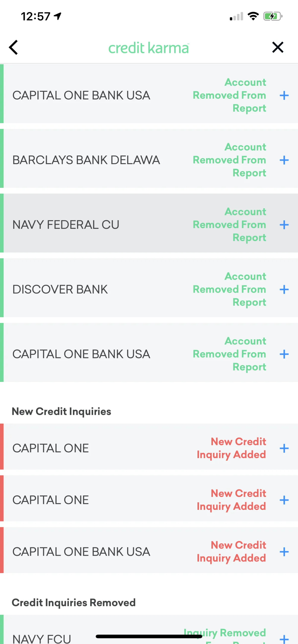Tap the battery charging icon
The image size is (298, 644).
pos(272,17)
